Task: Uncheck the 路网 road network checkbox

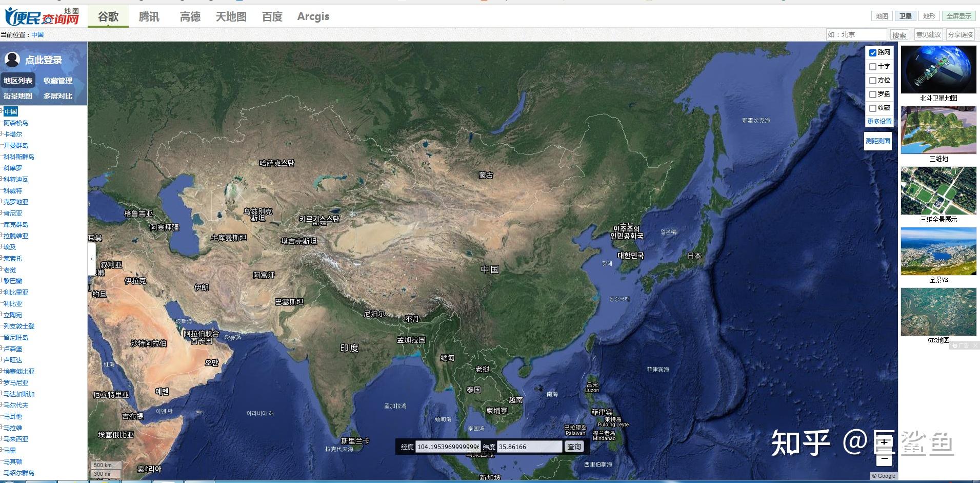Action: tap(873, 53)
